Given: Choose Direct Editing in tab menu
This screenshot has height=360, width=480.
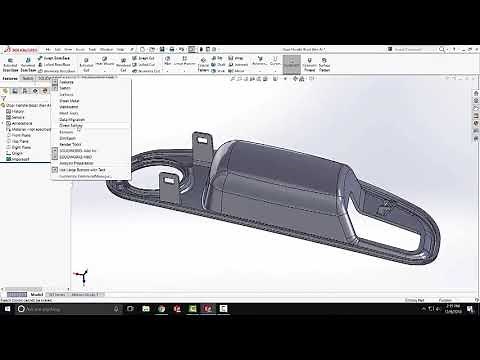Looking at the screenshot, I should [x=71, y=126].
